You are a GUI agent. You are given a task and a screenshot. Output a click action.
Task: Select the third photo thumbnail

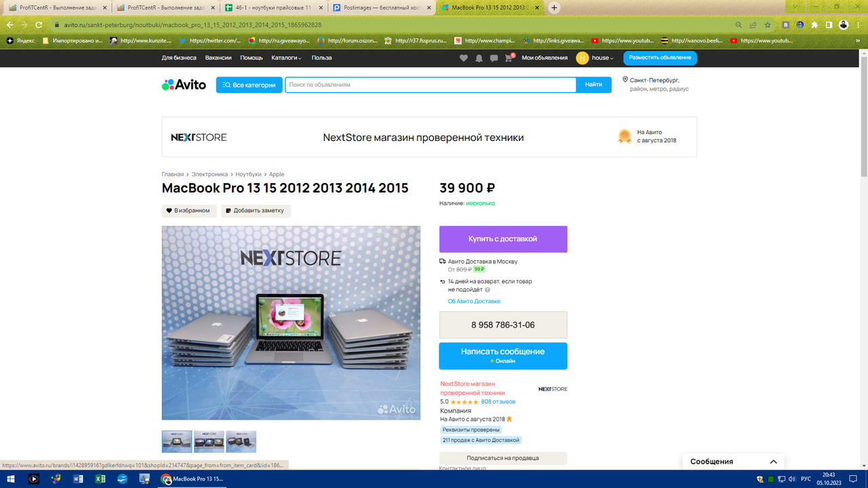click(241, 441)
